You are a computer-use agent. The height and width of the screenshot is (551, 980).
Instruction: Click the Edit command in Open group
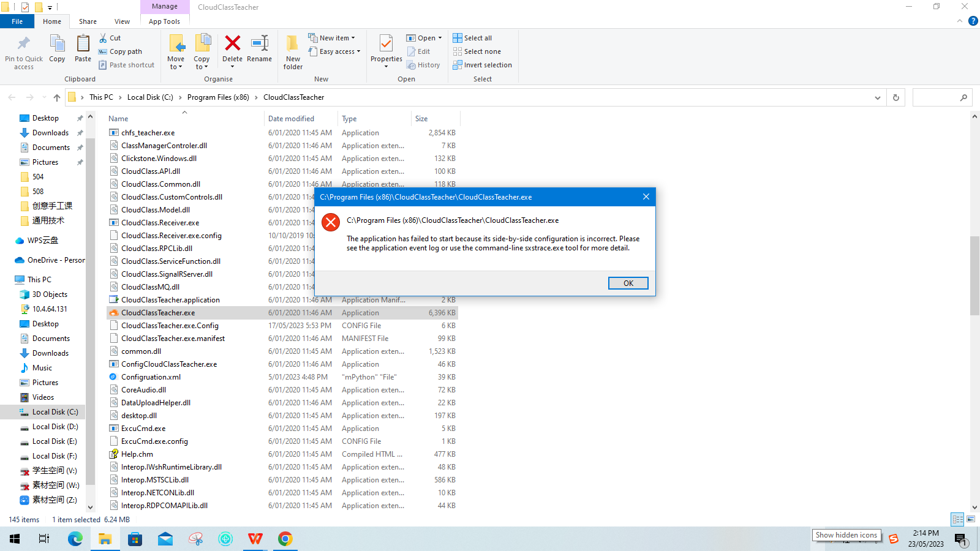coord(419,51)
